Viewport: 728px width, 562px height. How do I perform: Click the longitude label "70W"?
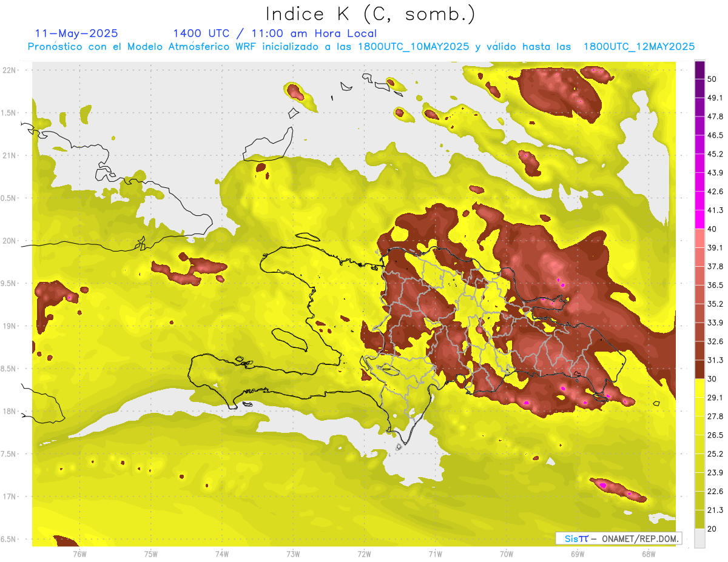click(507, 554)
